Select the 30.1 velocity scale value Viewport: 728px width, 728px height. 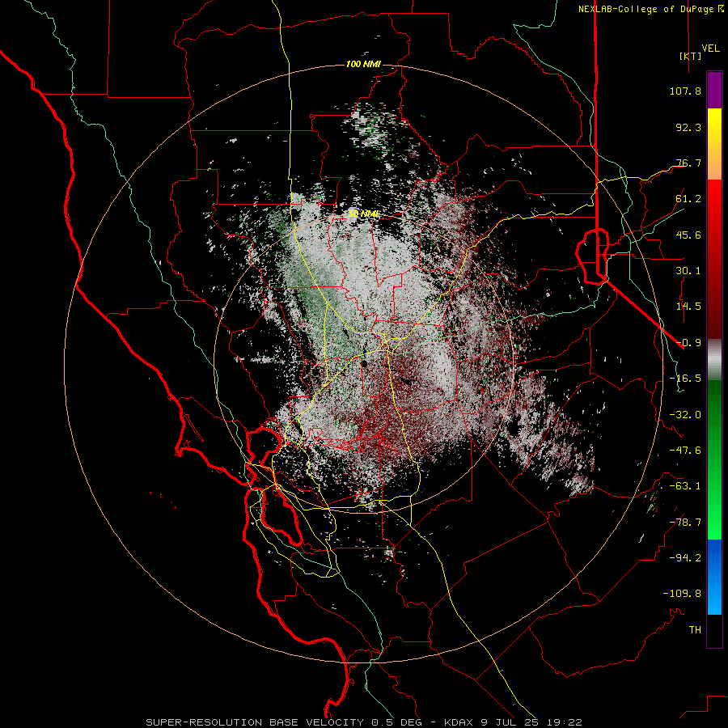pyautogui.click(x=688, y=271)
